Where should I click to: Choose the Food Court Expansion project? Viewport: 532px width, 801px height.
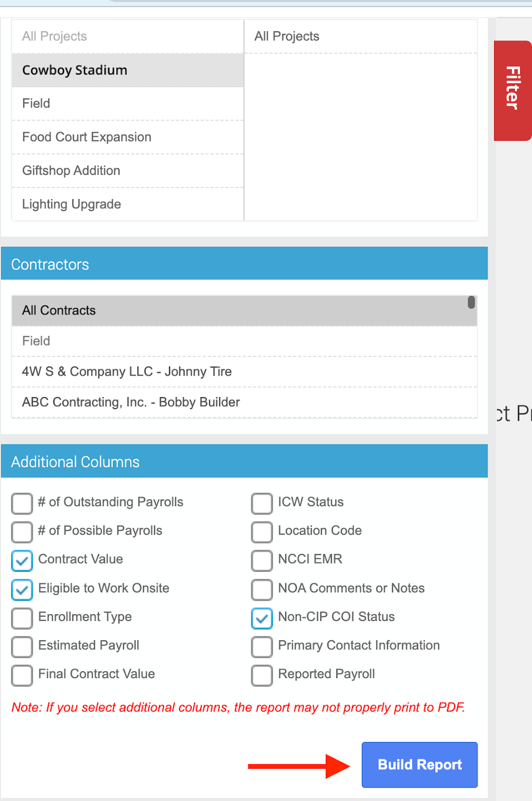tap(127, 137)
